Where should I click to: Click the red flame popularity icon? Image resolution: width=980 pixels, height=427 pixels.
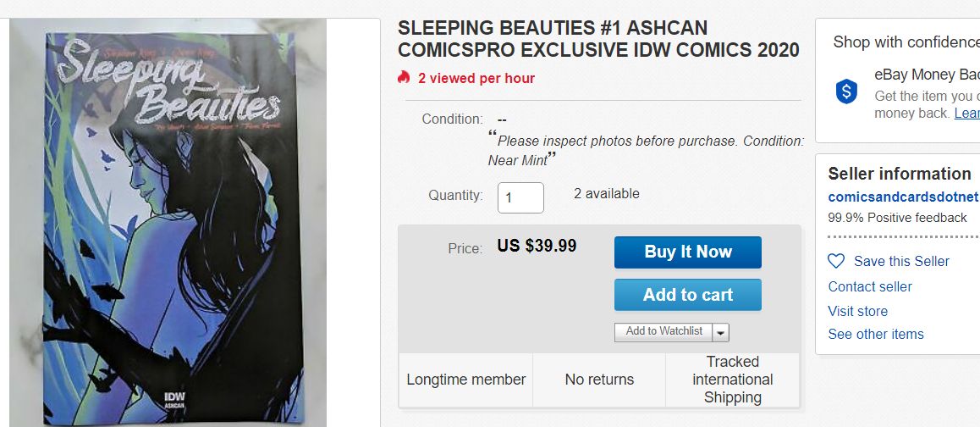(x=404, y=78)
